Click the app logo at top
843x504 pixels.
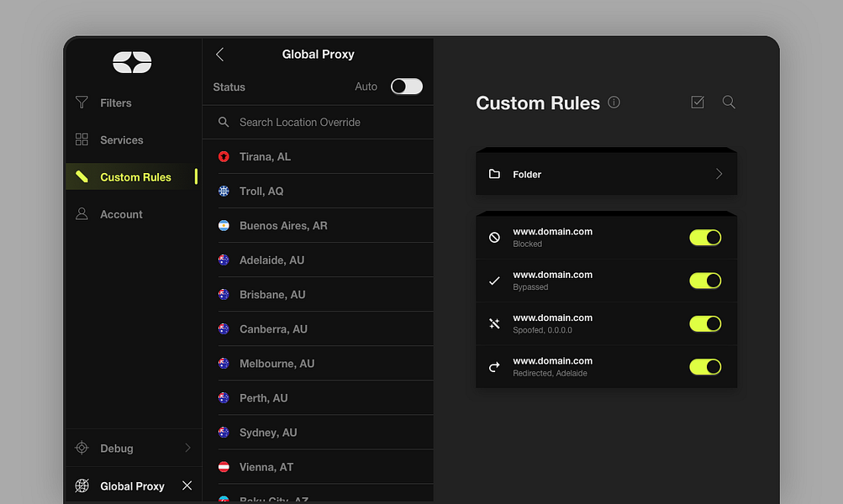pyautogui.click(x=132, y=62)
